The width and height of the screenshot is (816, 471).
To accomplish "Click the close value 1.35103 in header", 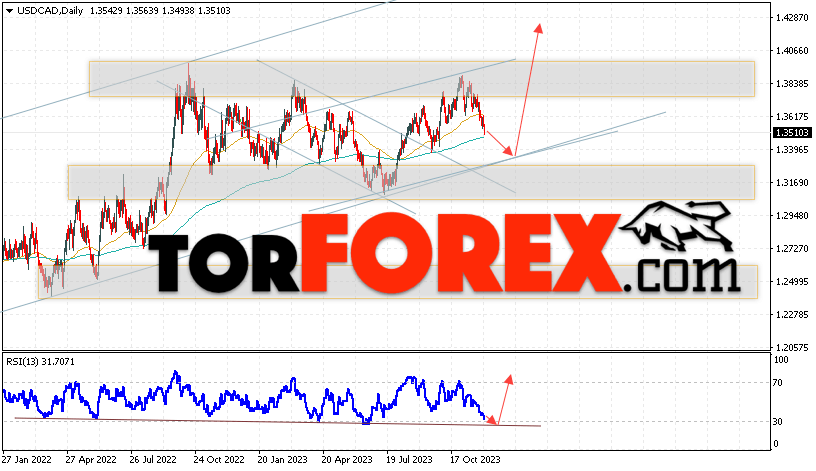I will 214,10.
